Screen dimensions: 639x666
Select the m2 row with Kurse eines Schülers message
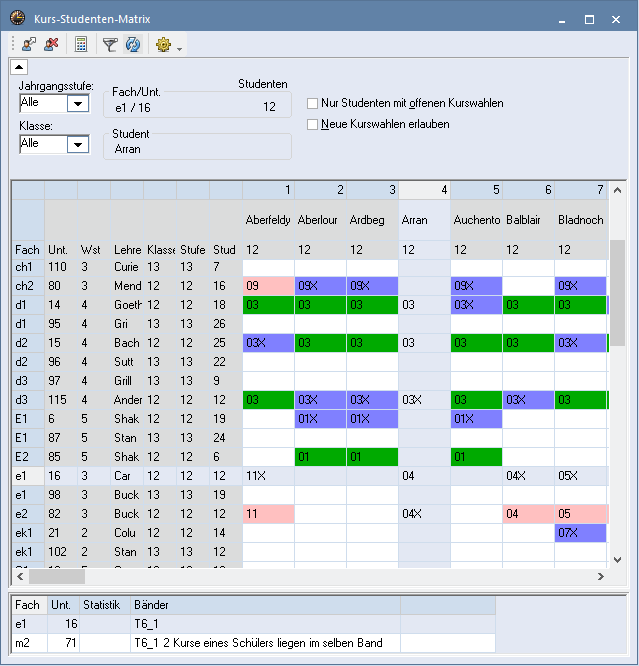254,643
